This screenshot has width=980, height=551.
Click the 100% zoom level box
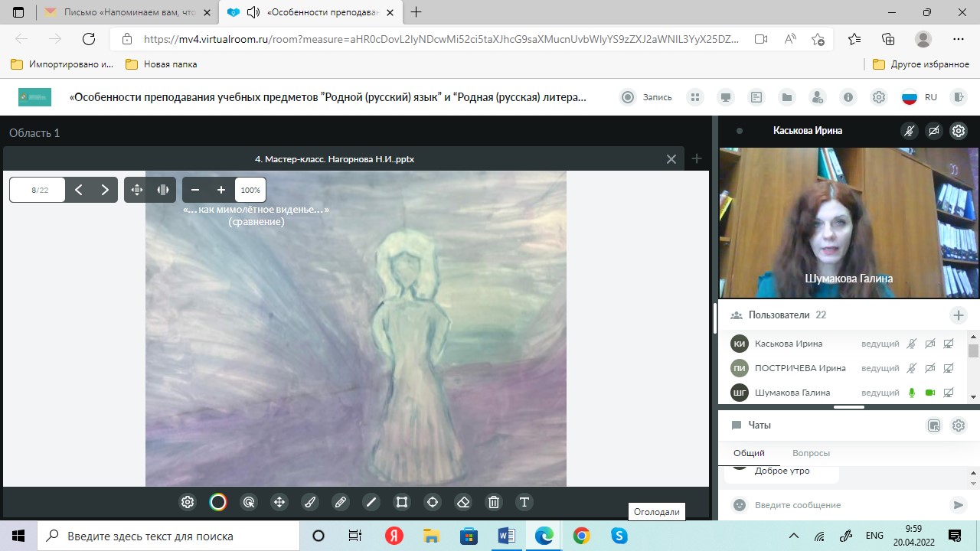250,190
